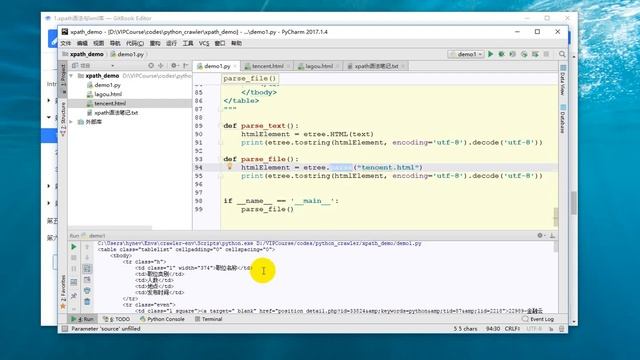Open the Code menu
Screen dimensions: 640x360
(x=135, y=43)
